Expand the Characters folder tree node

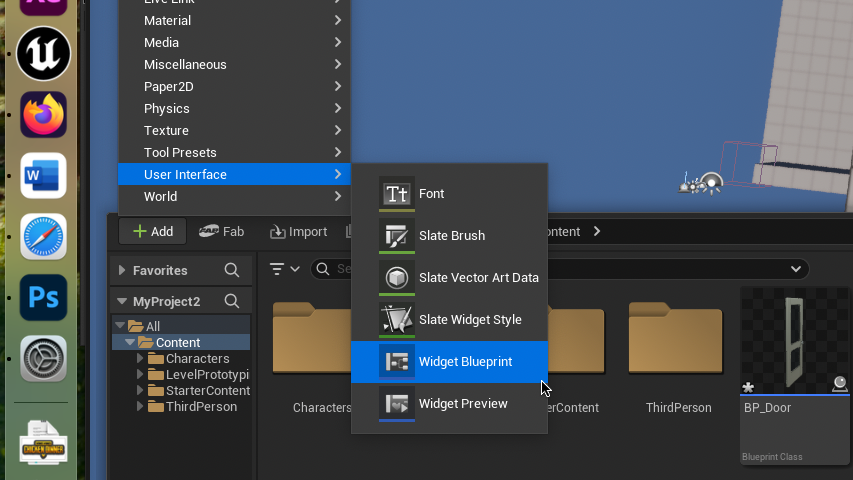(141, 359)
